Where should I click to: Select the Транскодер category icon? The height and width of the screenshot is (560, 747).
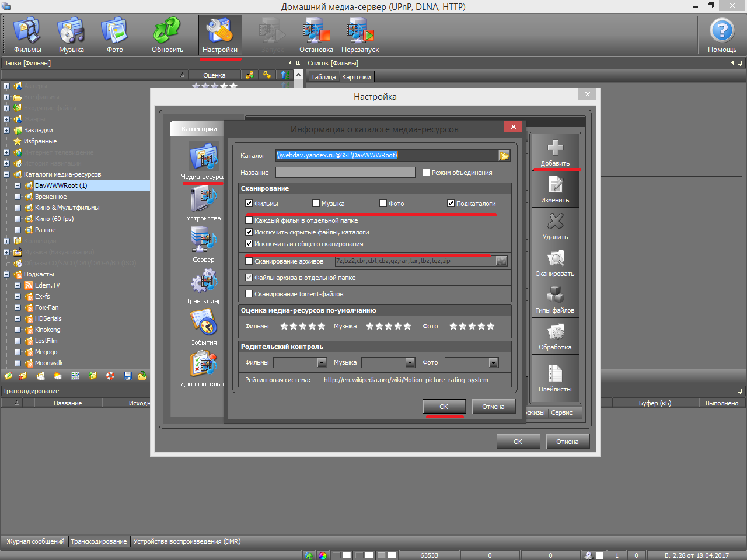pyautogui.click(x=204, y=283)
